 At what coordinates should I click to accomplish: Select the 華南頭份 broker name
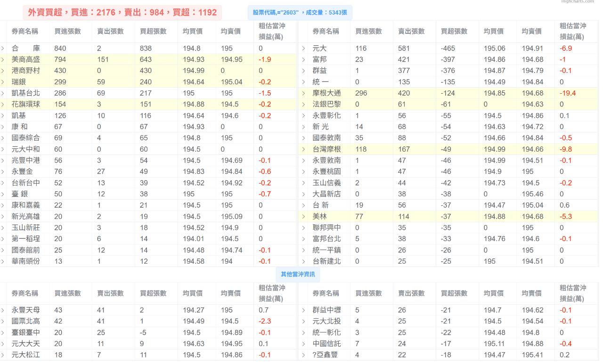point(25,261)
